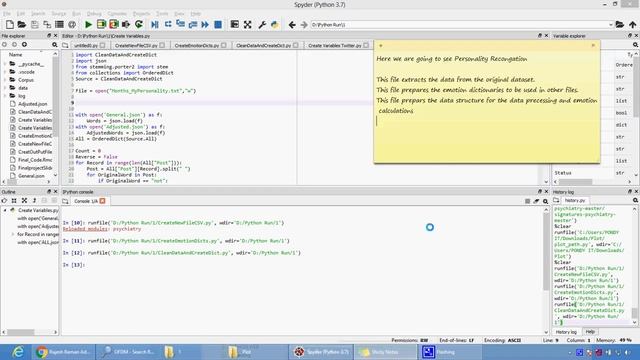The width and height of the screenshot is (640, 360).
Task: Start debugging the file
Action: click(x=155, y=24)
